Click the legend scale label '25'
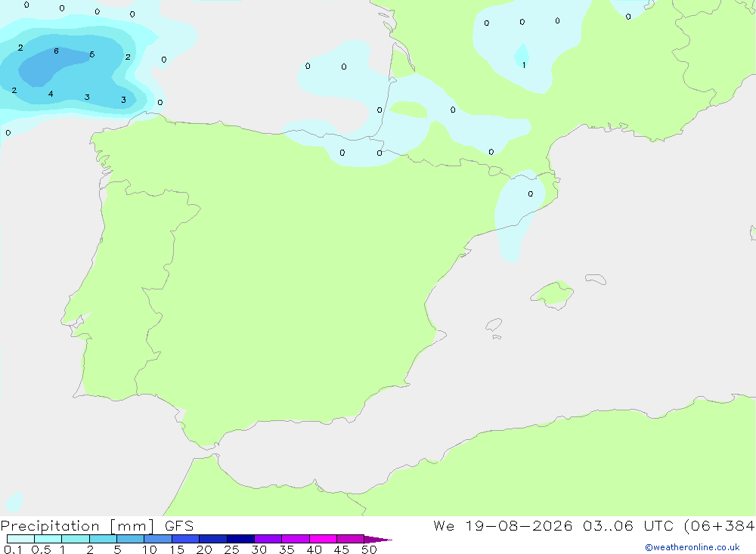This screenshot has width=756, height=554. click(x=232, y=549)
